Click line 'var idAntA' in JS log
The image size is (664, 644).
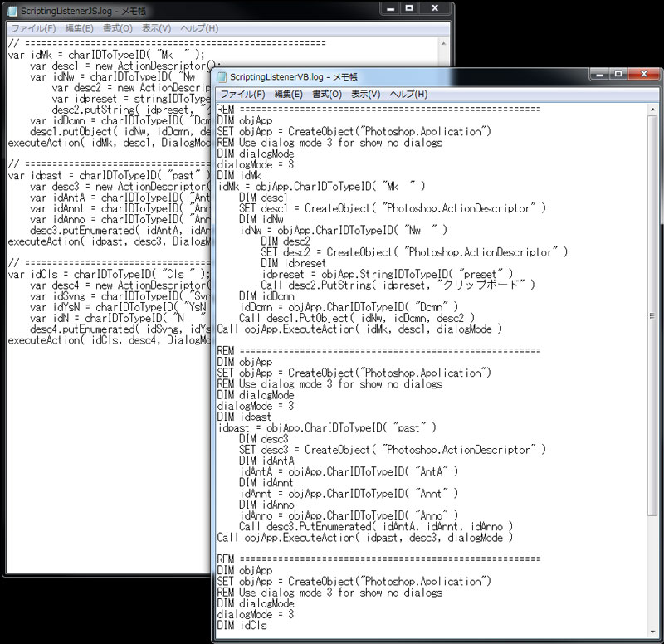pos(120,198)
